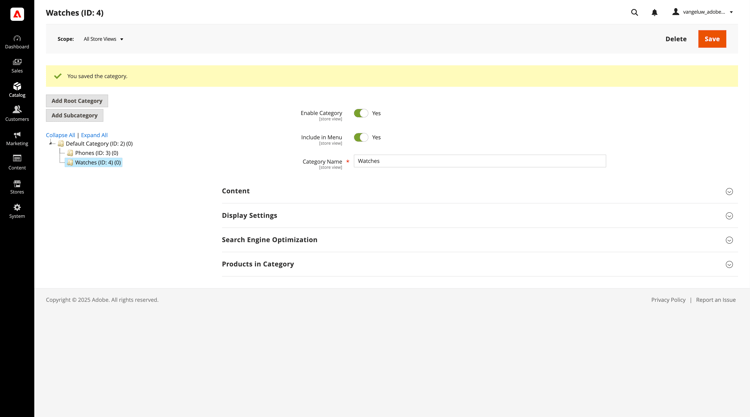
Task: Expand the Products in Category section
Action: (479, 264)
